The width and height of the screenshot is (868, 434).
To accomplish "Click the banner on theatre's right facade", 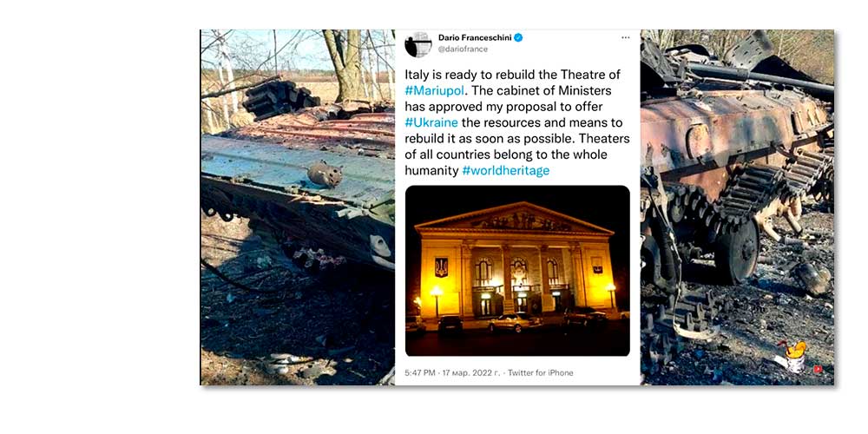I will tap(597, 265).
